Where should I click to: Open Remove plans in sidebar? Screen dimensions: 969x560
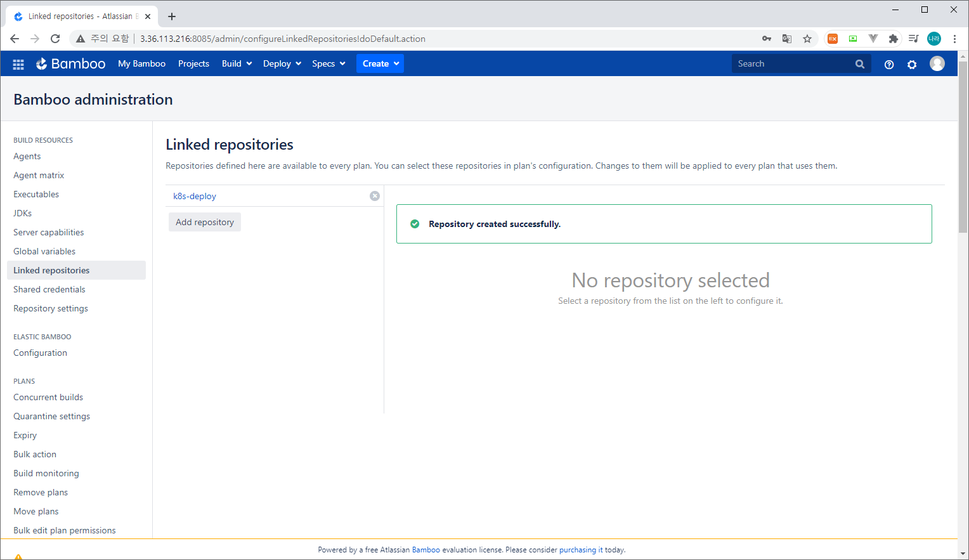41,492
